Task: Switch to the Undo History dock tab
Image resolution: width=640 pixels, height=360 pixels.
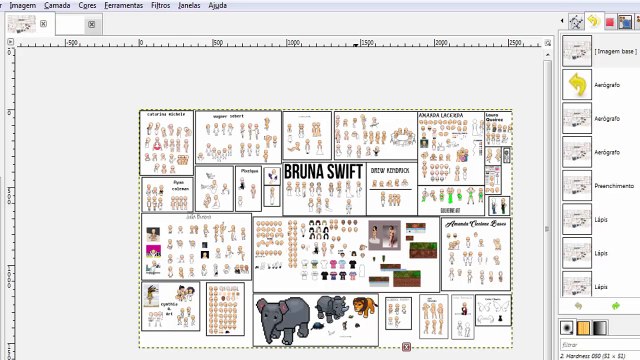Action: (x=593, y=21)
